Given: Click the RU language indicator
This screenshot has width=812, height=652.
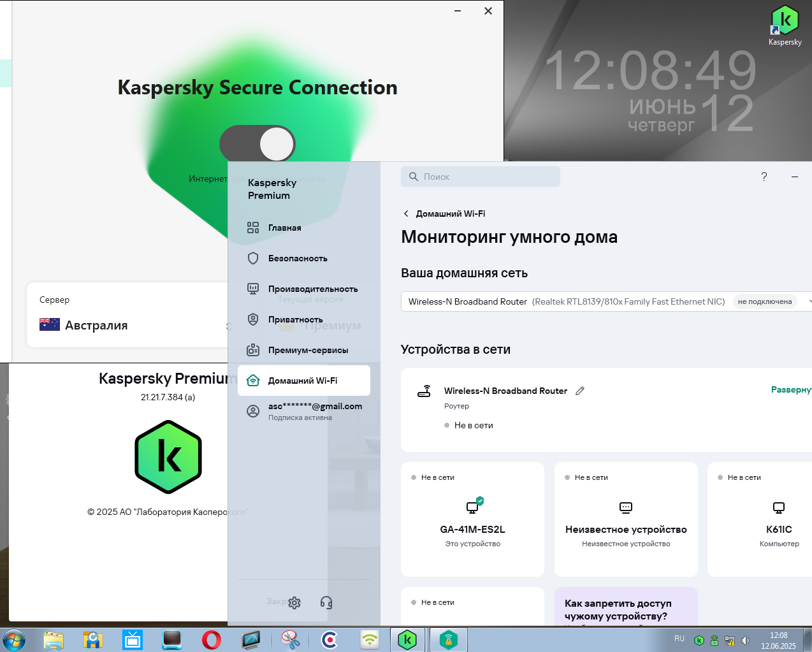Looking at the screenshot, I should [x=679, y=639].
